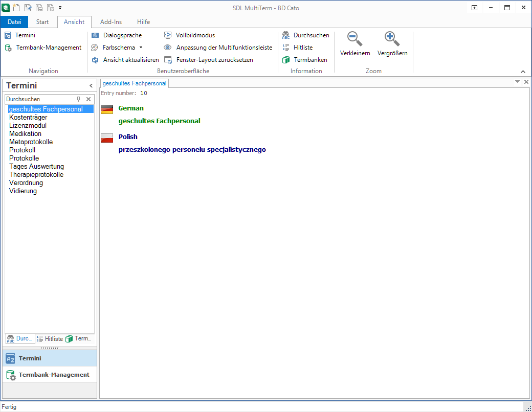
Task: Open the Farbschema palette icon
Action: click(95, 48)
